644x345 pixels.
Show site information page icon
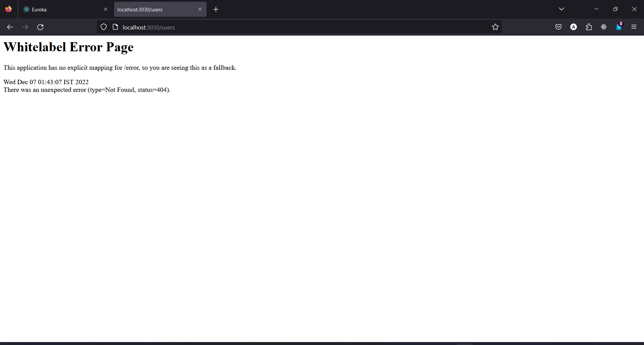point(115,27)
